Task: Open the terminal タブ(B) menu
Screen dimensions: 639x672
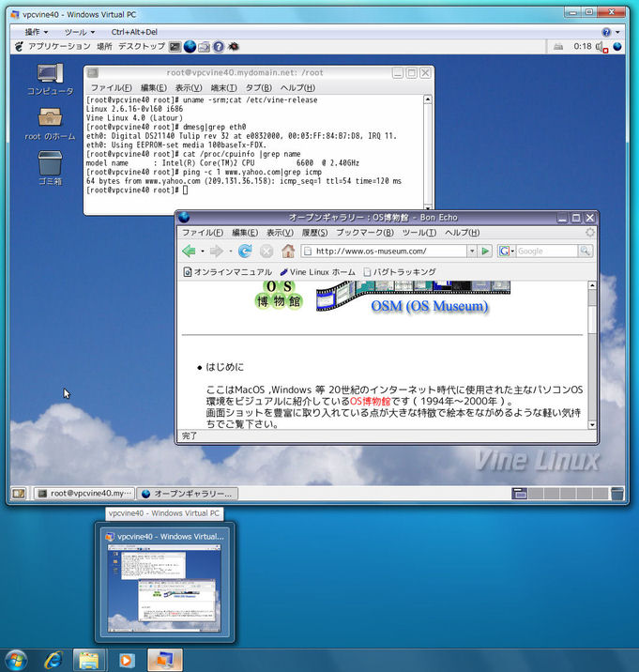Action: [x=258, y=88]
